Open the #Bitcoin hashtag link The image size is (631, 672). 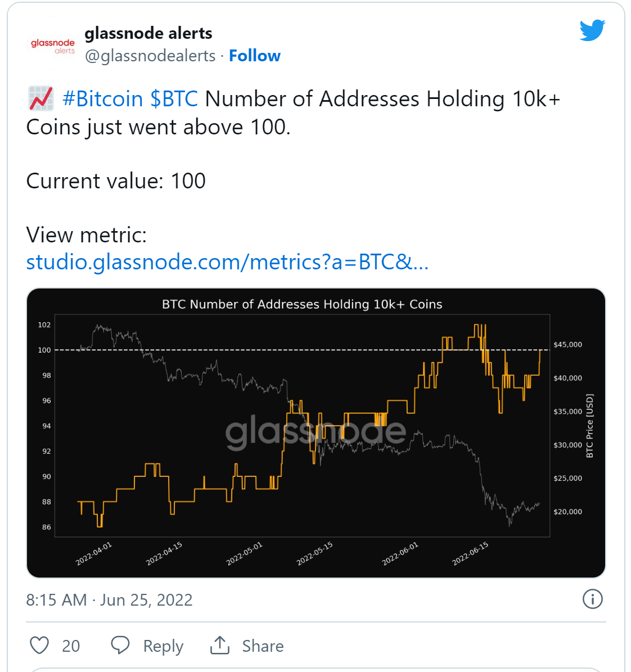103,99
